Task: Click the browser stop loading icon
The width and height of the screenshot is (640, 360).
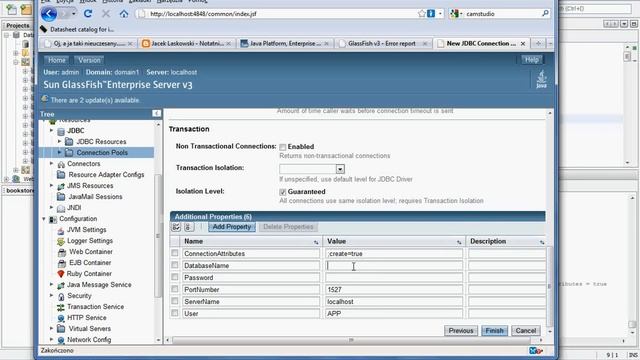Action: click(x=106, y=14)
